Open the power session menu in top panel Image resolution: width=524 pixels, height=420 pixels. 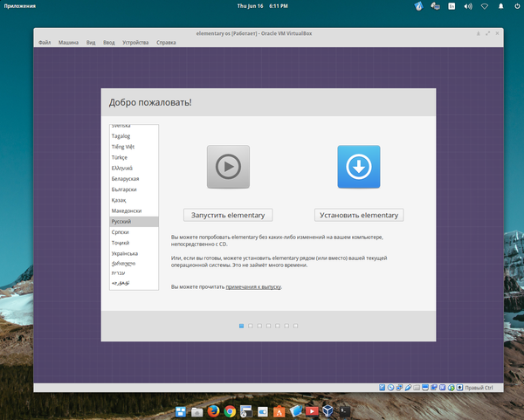(515, 6)
